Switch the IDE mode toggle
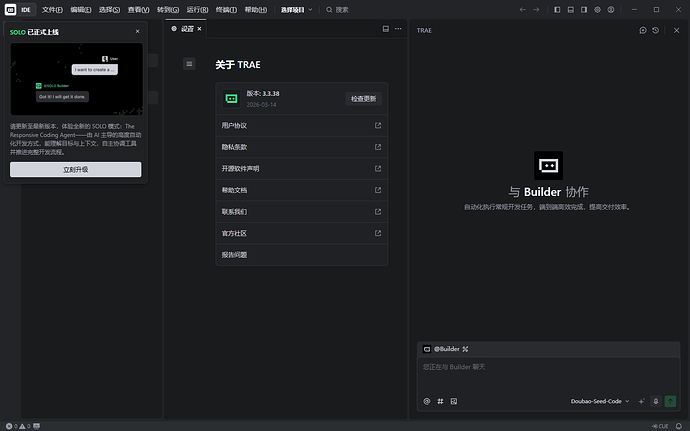690x431 pixels. click(x=26, y=10)
